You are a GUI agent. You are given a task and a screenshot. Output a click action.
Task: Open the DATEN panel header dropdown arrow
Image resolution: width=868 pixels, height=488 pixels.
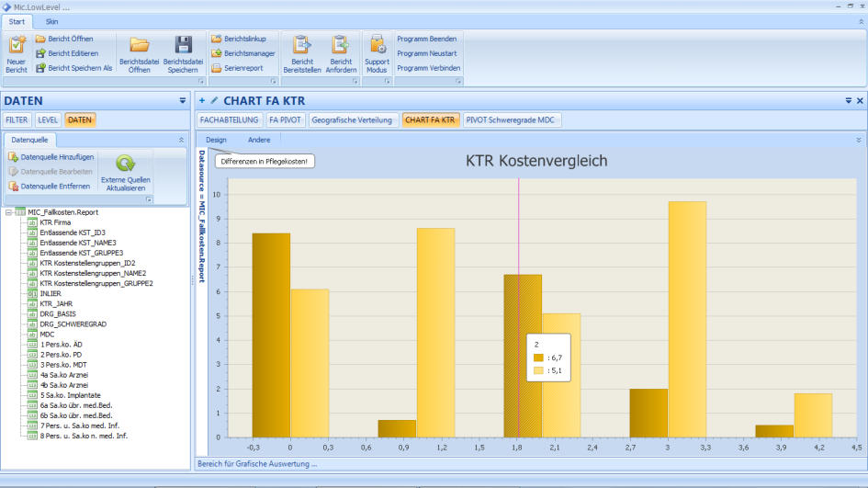click(x=182, y=100)
